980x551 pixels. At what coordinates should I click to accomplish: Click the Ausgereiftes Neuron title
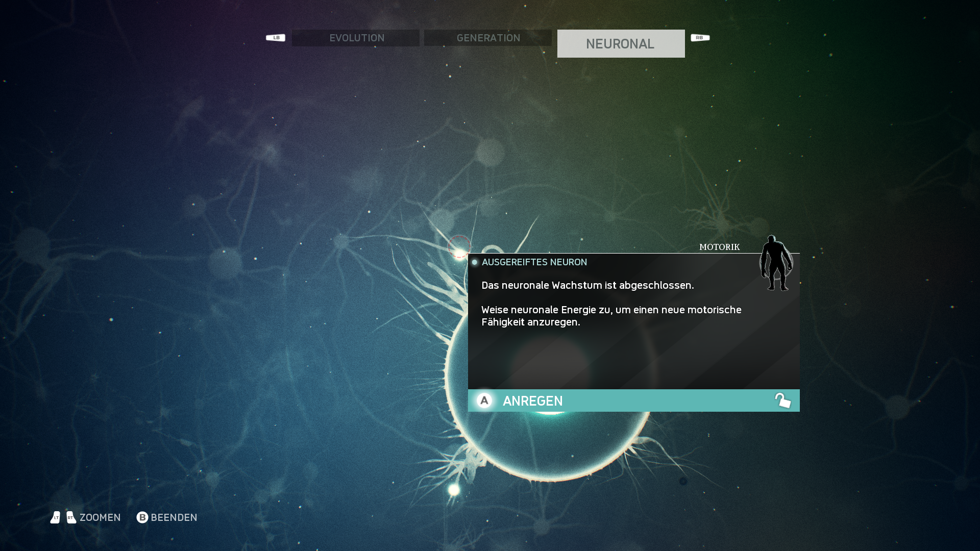[x=534, y=262]
